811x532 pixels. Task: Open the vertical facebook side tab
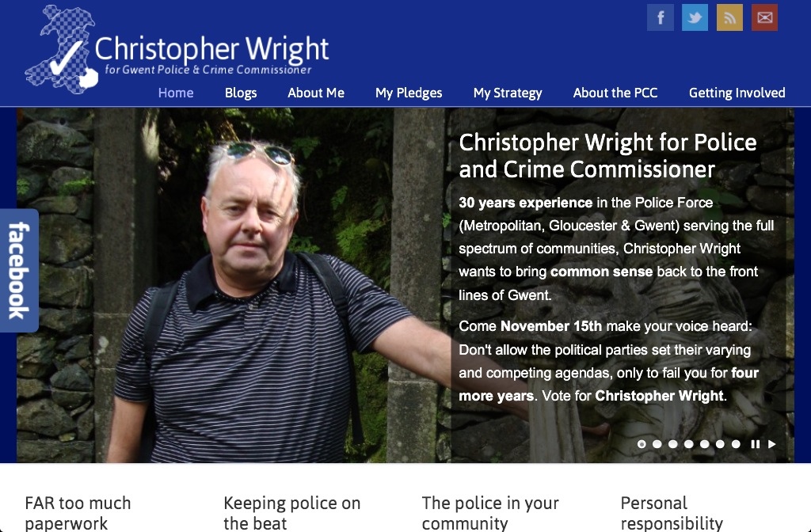(19, 271)
